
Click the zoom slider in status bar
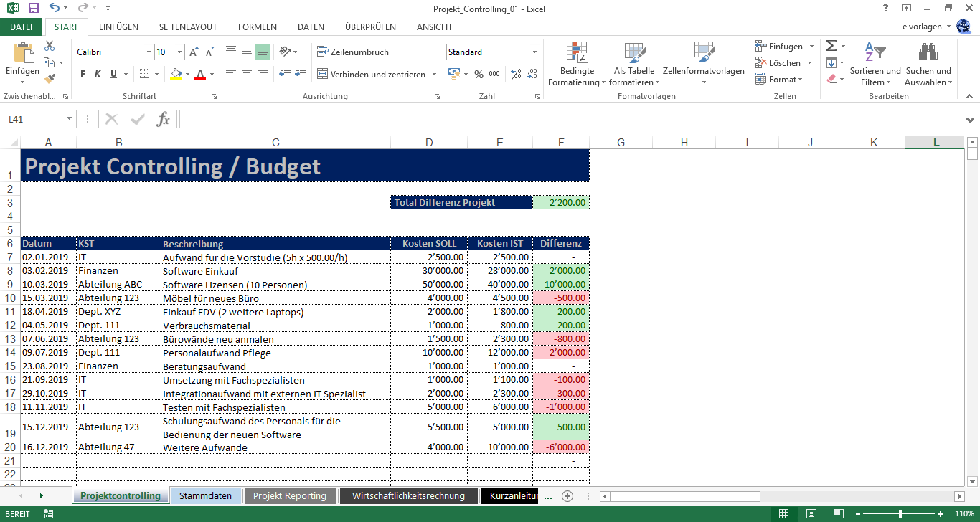pos(900,514)
